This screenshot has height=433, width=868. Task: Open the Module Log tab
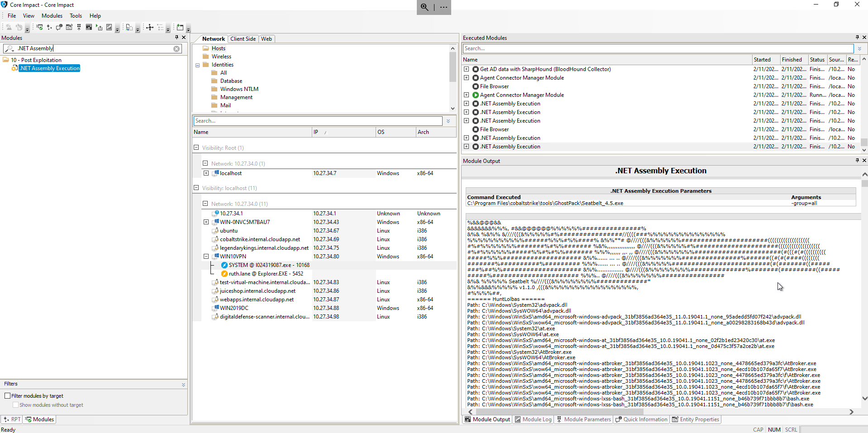point(533,419)
